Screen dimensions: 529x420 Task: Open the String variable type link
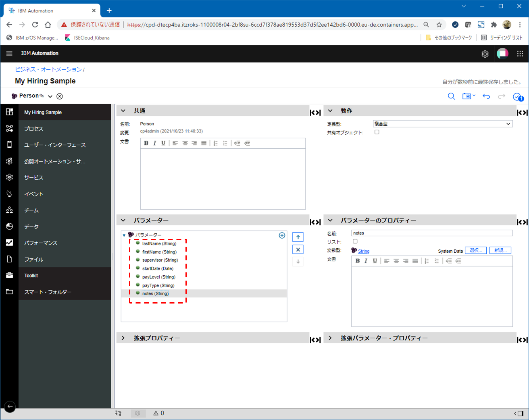[364, 251]
